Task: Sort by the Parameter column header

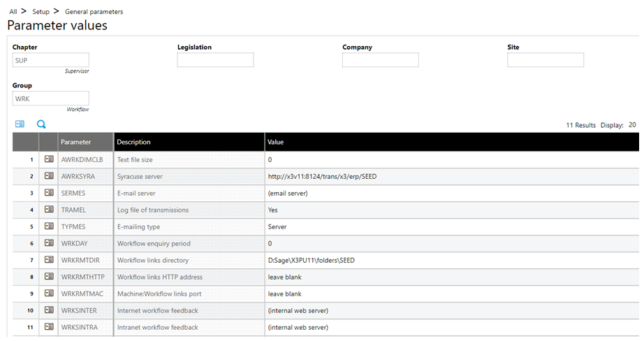Action: tap(76, 142)
